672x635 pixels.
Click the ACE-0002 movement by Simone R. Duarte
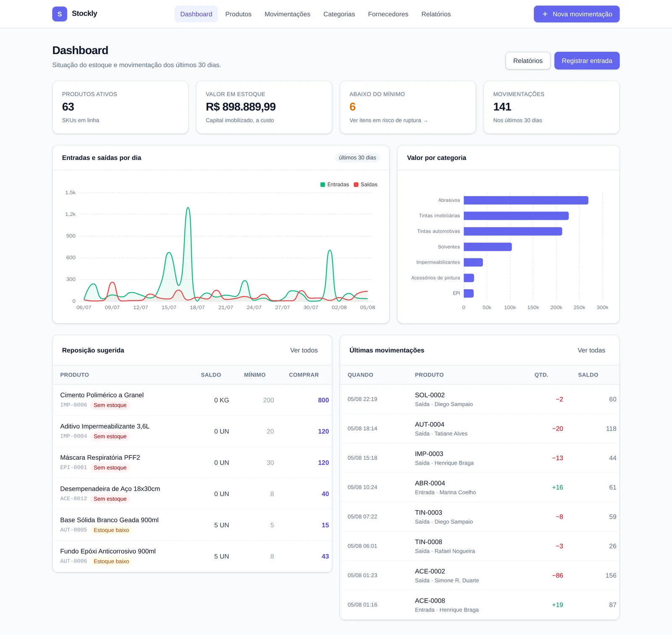tap(480, 575)
